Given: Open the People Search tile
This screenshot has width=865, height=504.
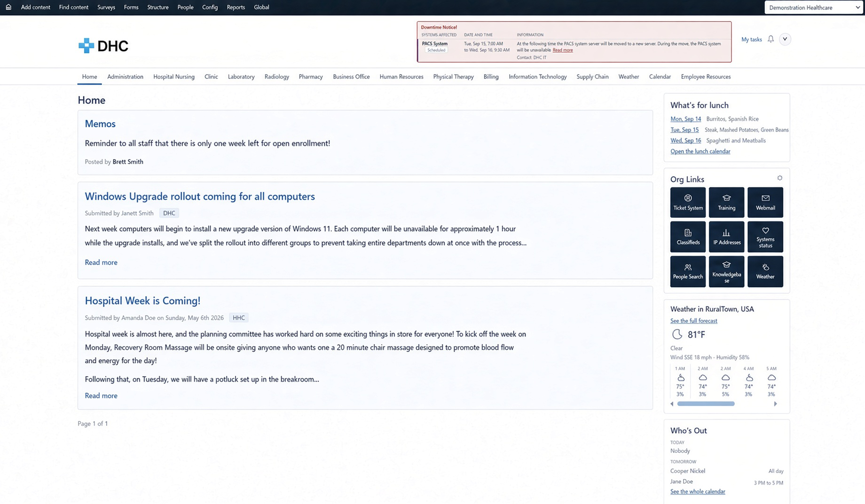Looking at the screenshot, I should (688, 271).
